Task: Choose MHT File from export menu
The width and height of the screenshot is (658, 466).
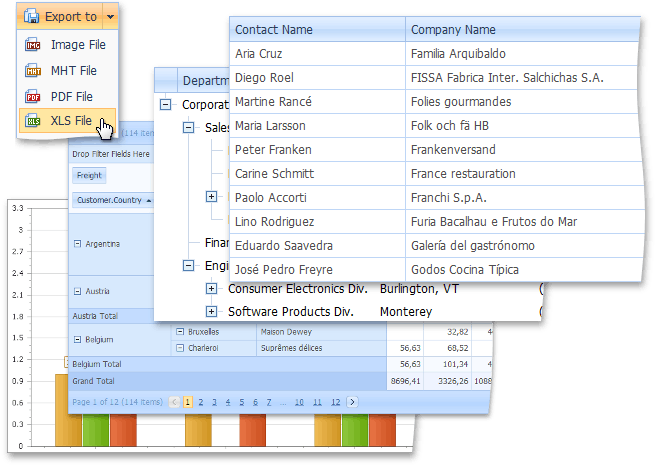Action: pos(67,71)
